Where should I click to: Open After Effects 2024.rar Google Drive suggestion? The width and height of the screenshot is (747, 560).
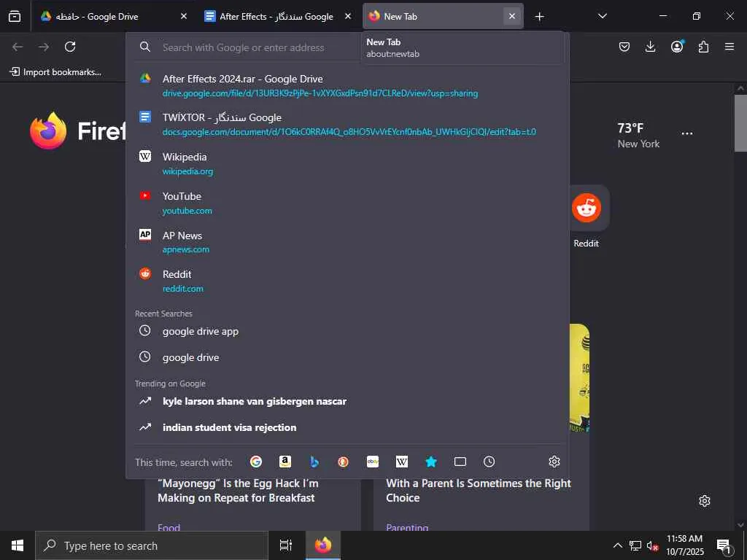[348, 86]
